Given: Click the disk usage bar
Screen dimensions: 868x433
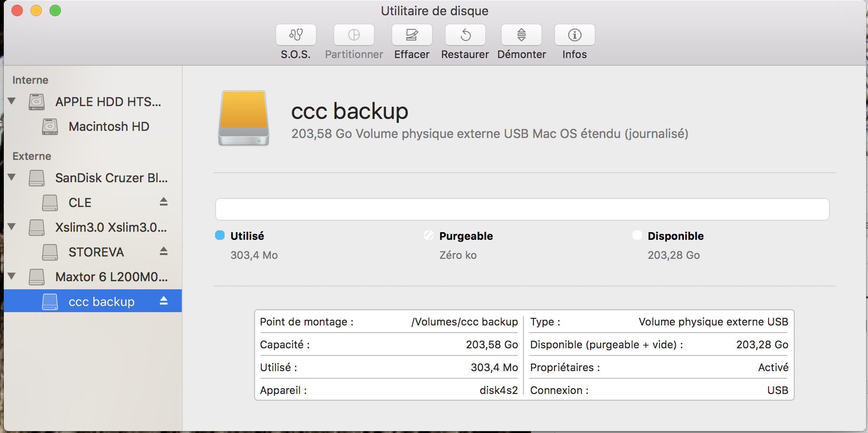Looking at the screenshot, I should click(x=522, y=209).
